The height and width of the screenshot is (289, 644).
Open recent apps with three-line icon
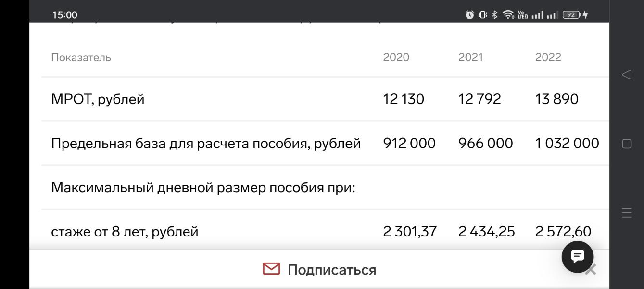pyautogui.click(x=626, y=212)
